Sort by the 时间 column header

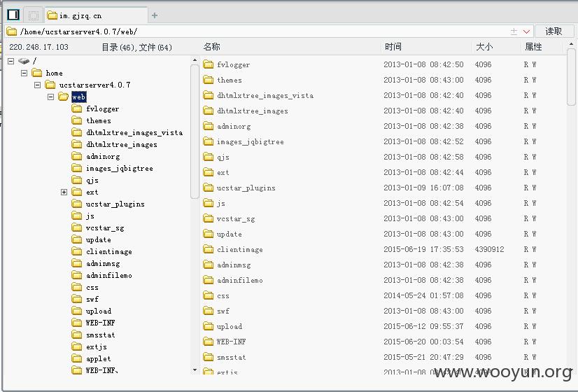(393, 47)
